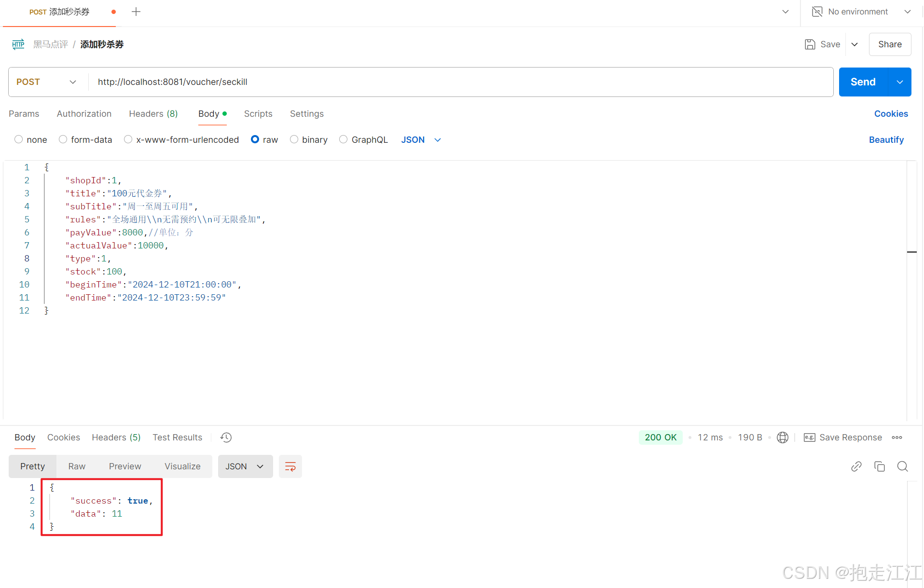Click the "stock":100 line in editor
The height and width of the screenshot is (588, 924).
click(x=96, y=272)
